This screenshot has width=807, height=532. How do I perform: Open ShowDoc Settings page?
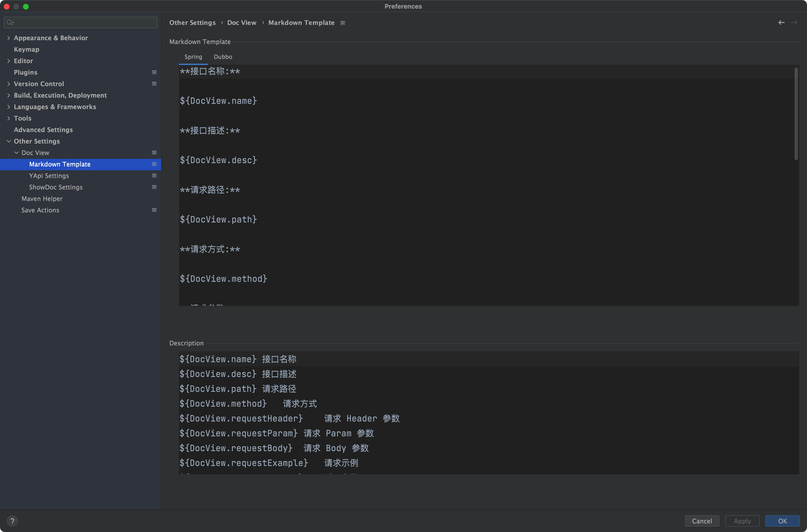coord(56,187)
